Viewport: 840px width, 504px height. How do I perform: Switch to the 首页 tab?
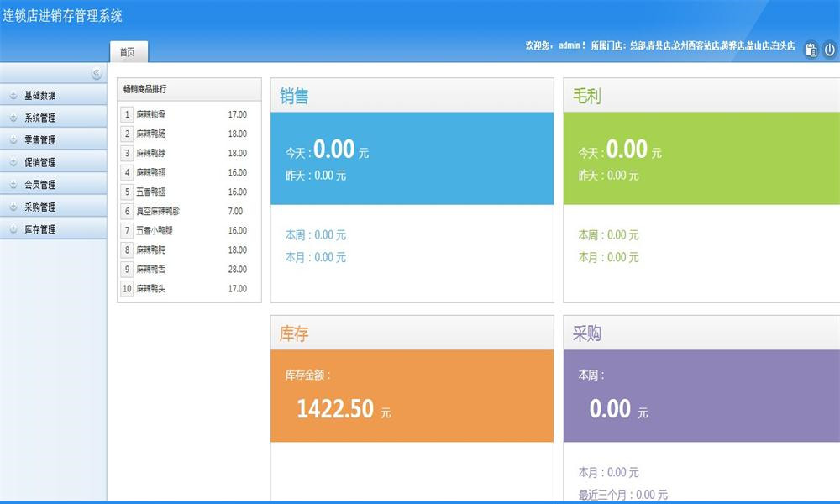point(129,52)
